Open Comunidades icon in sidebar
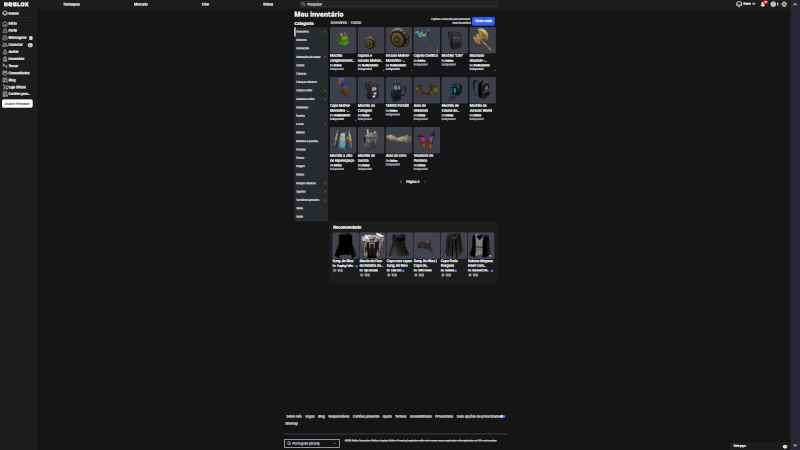This screenshot has height=450, width=800. pos(5,73)
